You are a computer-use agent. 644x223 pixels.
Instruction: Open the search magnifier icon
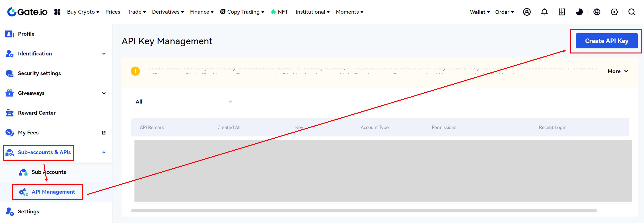point(632,12)
